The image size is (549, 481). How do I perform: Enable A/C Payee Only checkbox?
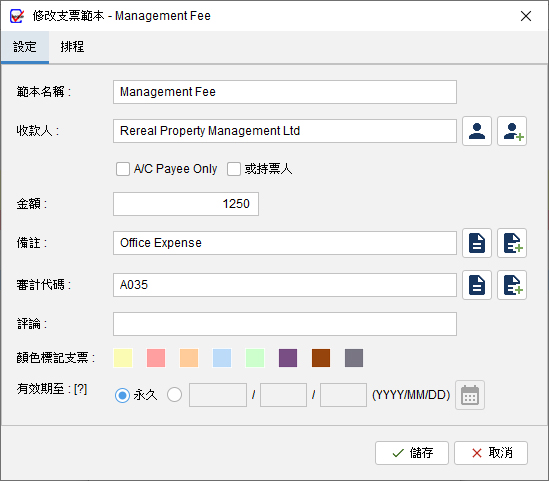123,169
